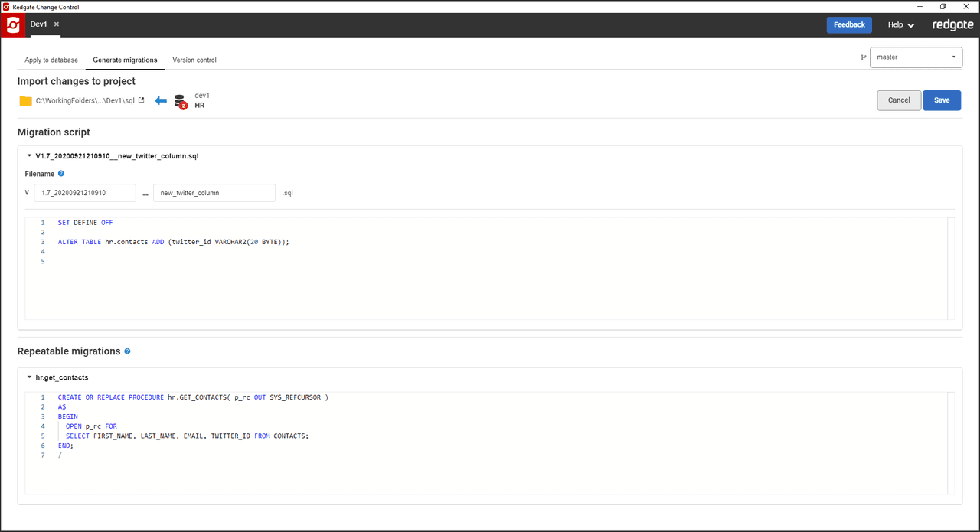Open the Feedback dialog

coord(849,24)
